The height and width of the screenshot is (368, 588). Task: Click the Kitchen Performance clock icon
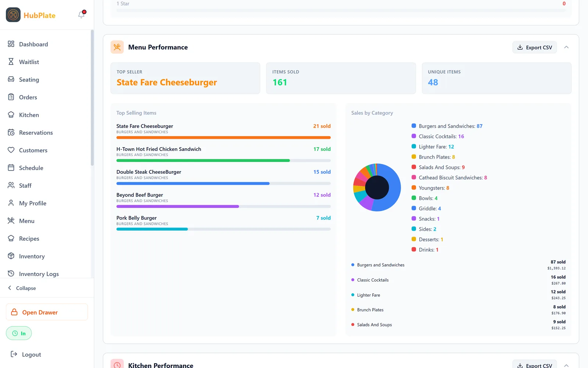pyautogui.click(x=117, y=364)
